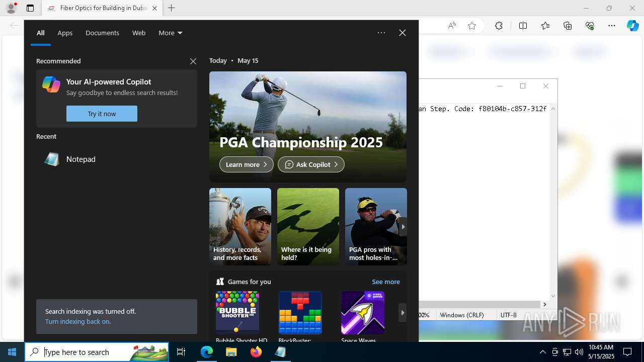This screenshot has height=362, width=644.
Task: Click the Notepad scroll up arrow
Action: pos(553,108)
